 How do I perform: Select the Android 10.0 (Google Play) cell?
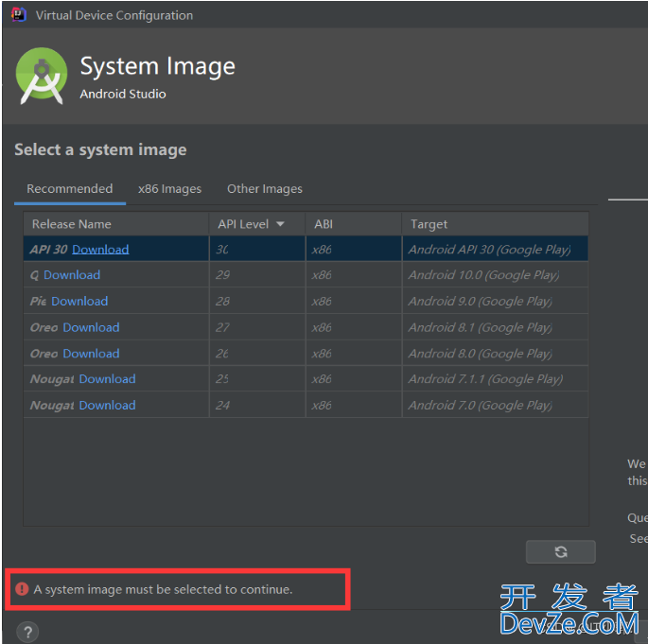point(495,274)
